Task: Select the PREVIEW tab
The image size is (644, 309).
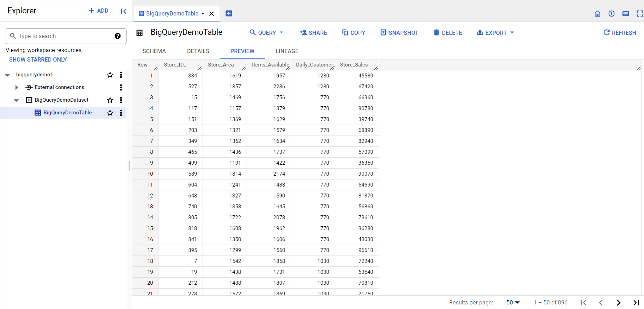Action: point(242,51)
